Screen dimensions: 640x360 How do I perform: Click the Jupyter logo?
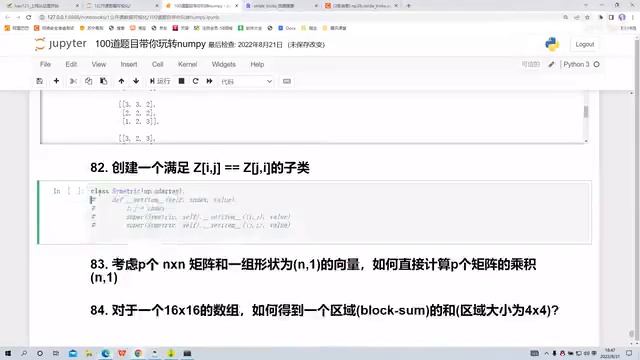60,44
